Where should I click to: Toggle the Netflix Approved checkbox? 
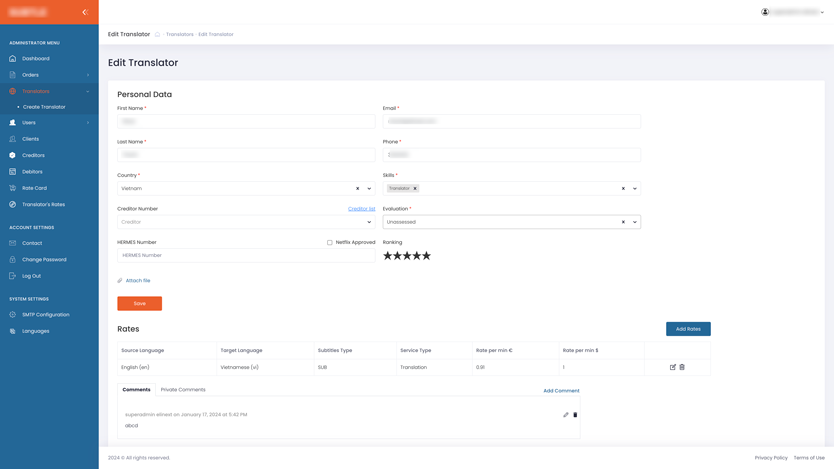330,242
